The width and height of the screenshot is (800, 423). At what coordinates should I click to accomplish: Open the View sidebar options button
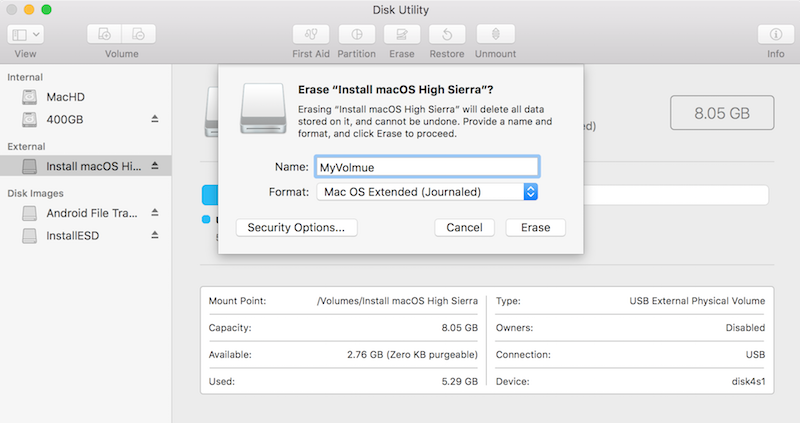(26, 34)
